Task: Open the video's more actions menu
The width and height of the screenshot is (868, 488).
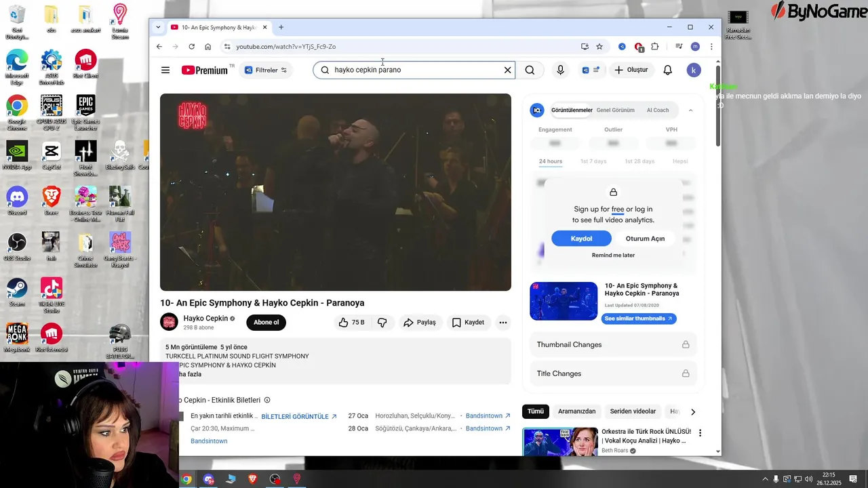Action: pos(503,323)
